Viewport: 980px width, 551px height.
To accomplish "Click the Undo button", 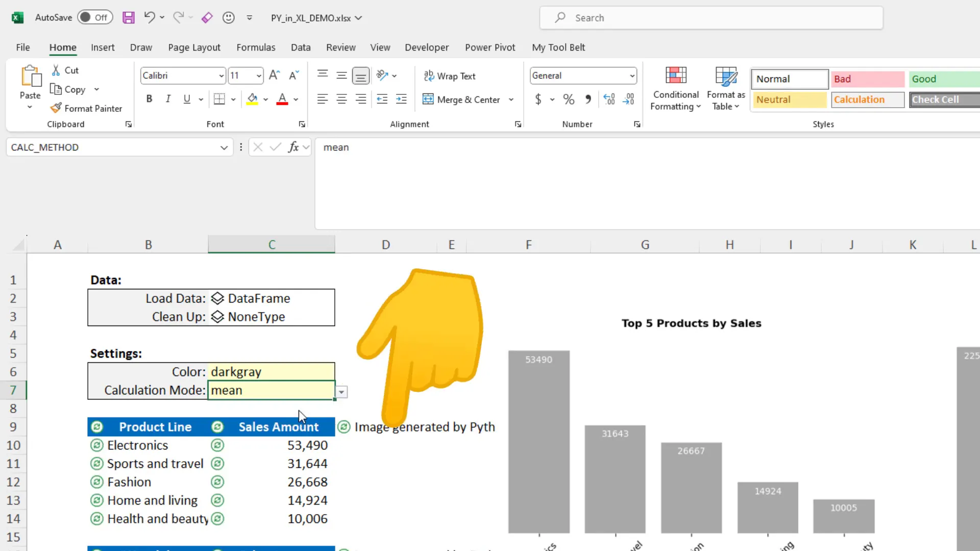I will [149, 17].
